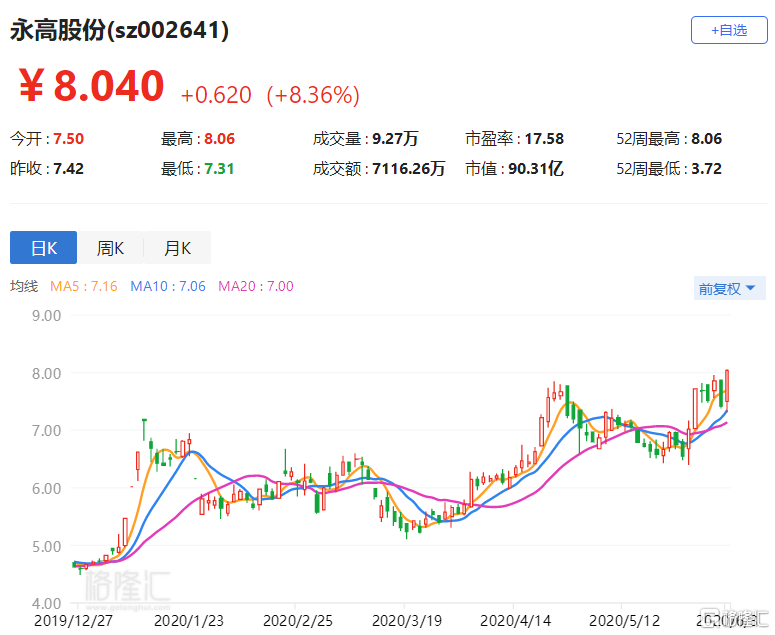Click the 2019/12/27 date axis label

coord(73,621)
